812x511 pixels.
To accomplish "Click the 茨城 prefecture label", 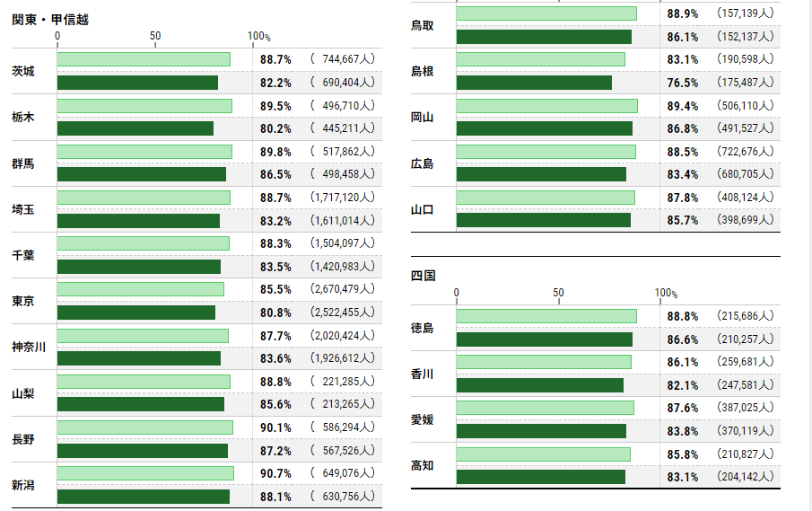I will point(23,71).
